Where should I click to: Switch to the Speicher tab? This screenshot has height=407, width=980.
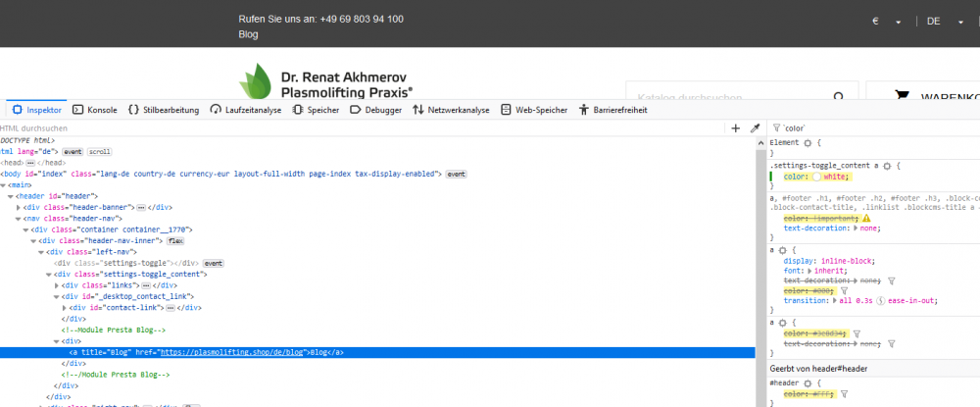click(x=316, y=110)
